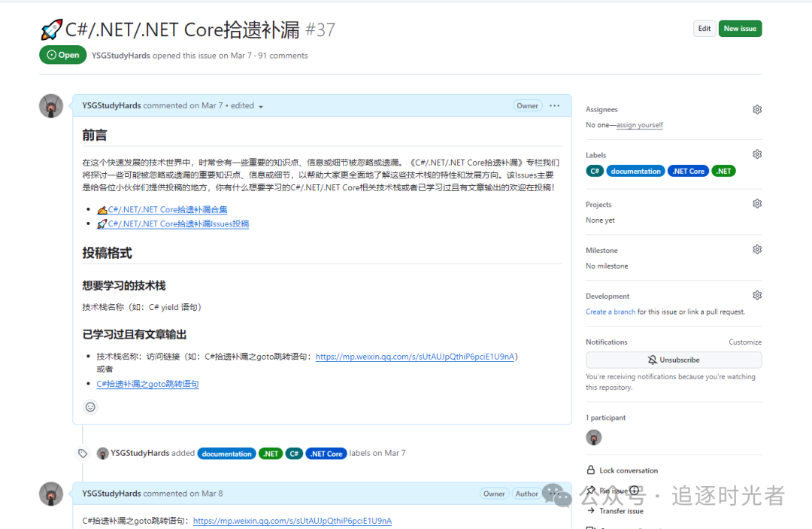812x529 pixels.
Task: Click 'None yet' under Projects
Action: coord(600,220)
